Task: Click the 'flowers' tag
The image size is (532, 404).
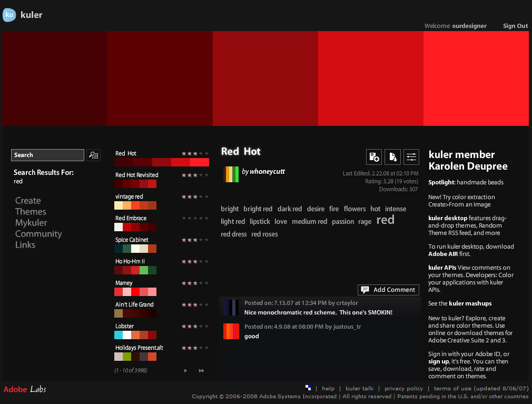Action: tap(354, 209)
